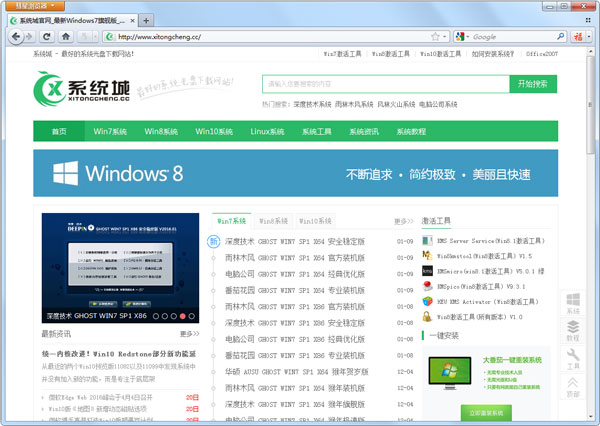
Task: Click the floating 系统 sidebar icon
Action: (573, 303)
